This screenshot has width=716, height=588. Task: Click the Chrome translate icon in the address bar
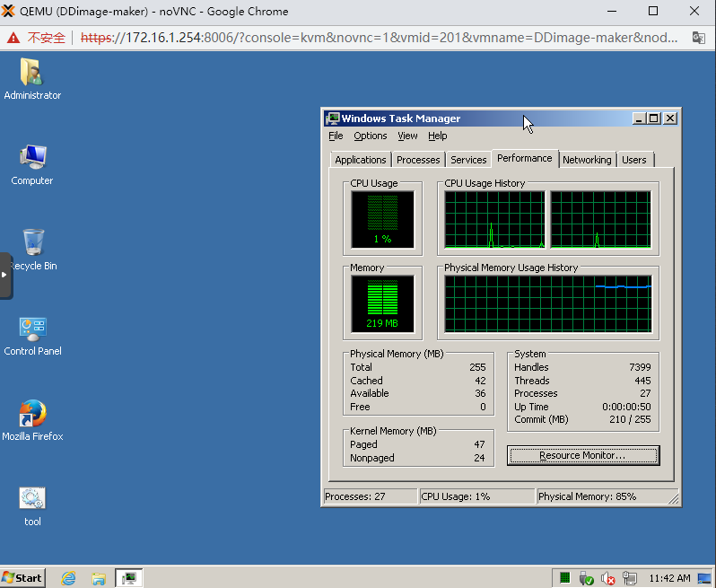699,38
